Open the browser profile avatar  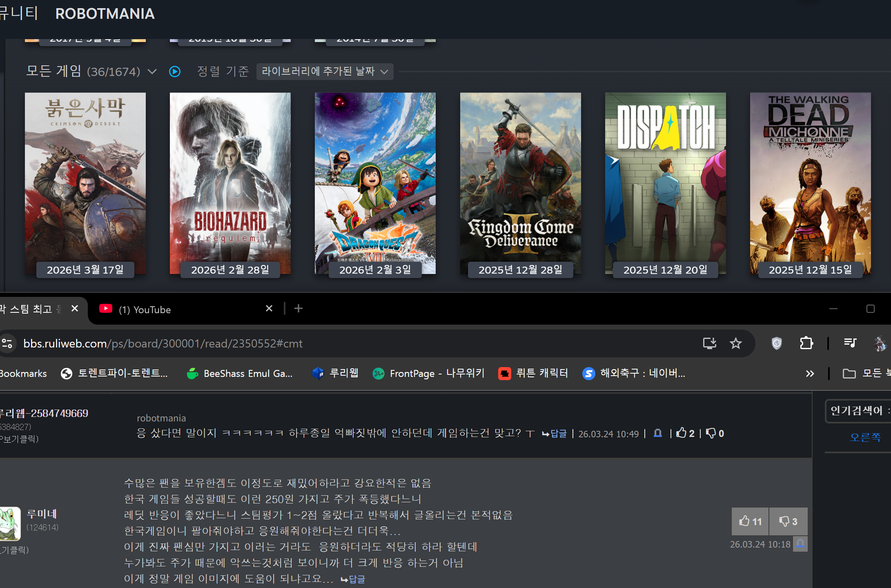[880, 343]
